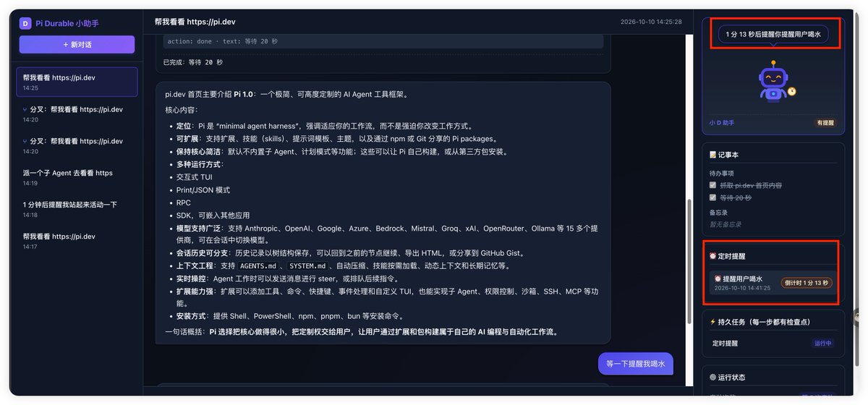
Task: Click the 待办事项 section label
Action: [x=721, y=174]
